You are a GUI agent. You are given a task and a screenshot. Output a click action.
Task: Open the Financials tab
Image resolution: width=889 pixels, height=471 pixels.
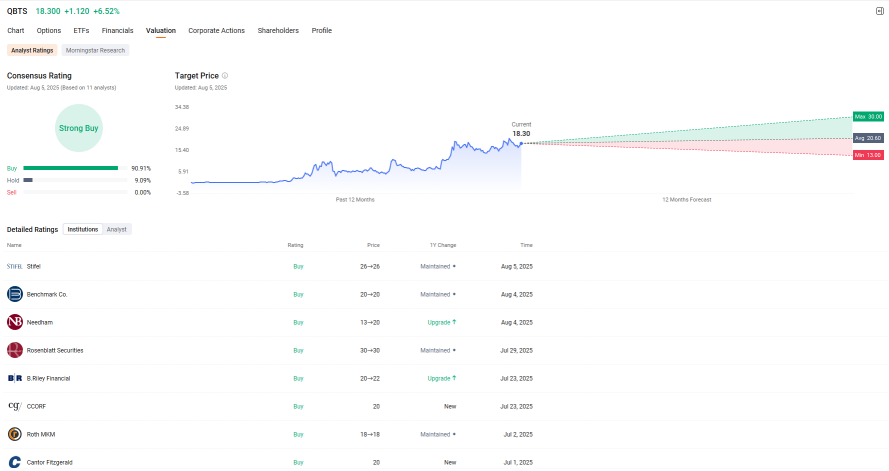117,31
